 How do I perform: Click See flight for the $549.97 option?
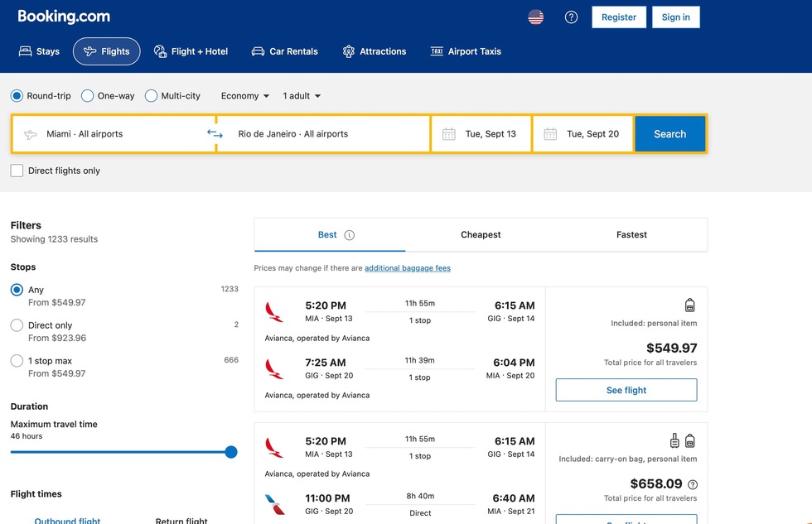[x=626, y=390]
